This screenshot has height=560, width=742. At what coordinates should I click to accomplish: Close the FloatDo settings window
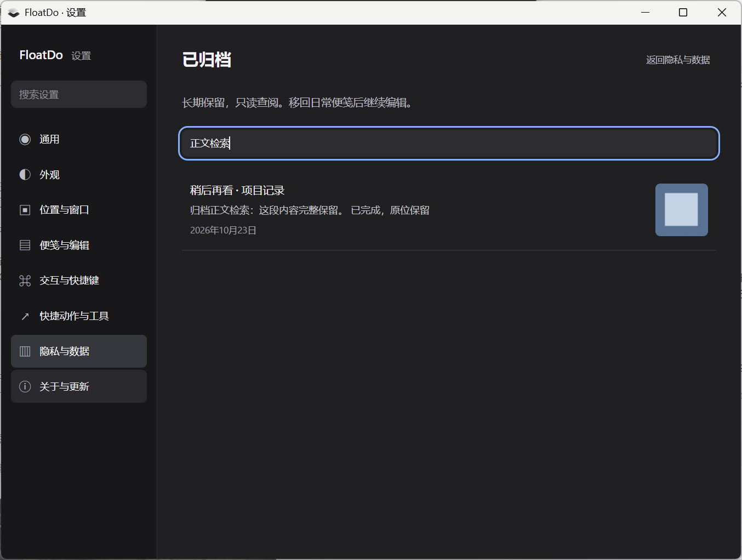(x=722, y=12)
